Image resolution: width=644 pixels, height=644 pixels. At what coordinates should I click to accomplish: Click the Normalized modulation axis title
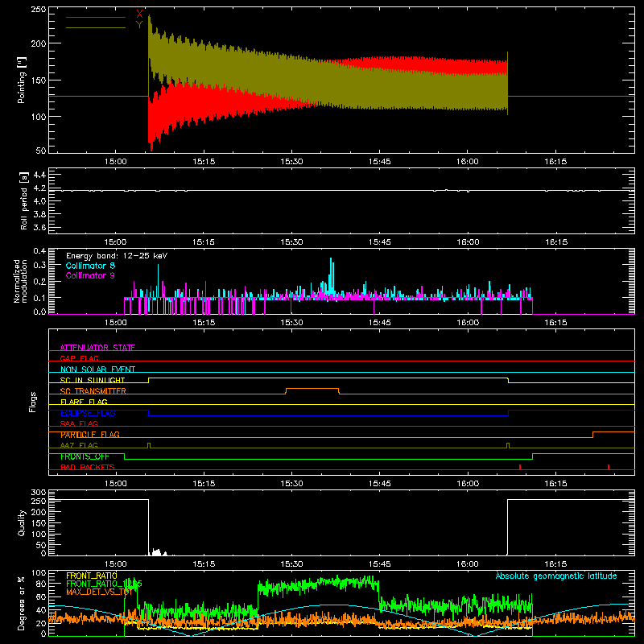click(x=20, y=281)
